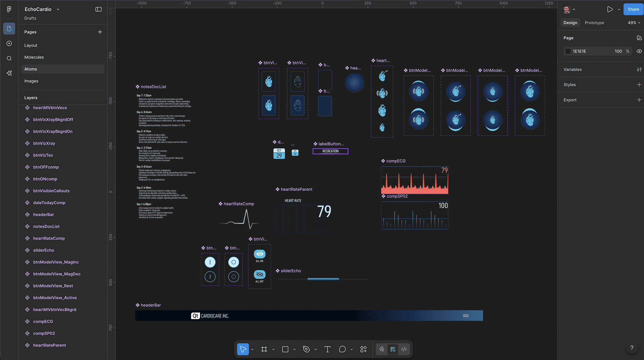
Task: Click the ALL ON eye toggle
Action: coord(259,254)
